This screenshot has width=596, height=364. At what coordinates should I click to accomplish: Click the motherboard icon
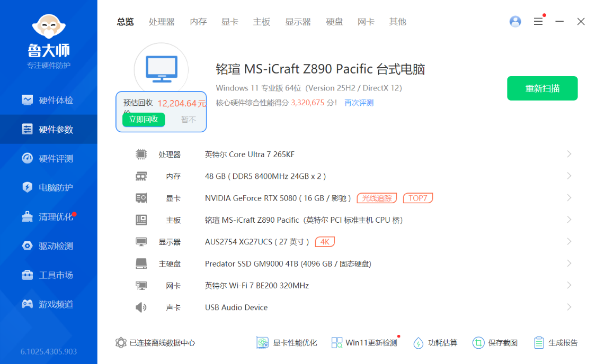141,220
